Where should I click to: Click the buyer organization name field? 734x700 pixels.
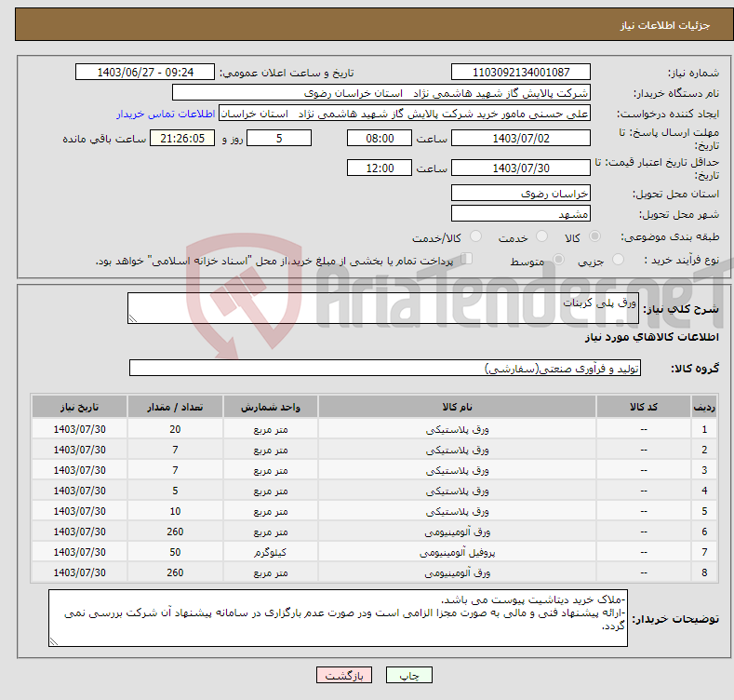(381, 93)
